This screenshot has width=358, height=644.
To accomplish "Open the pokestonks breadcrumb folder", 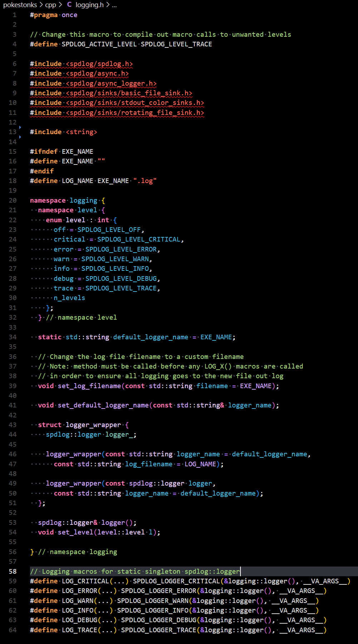I will pos(20,5).
